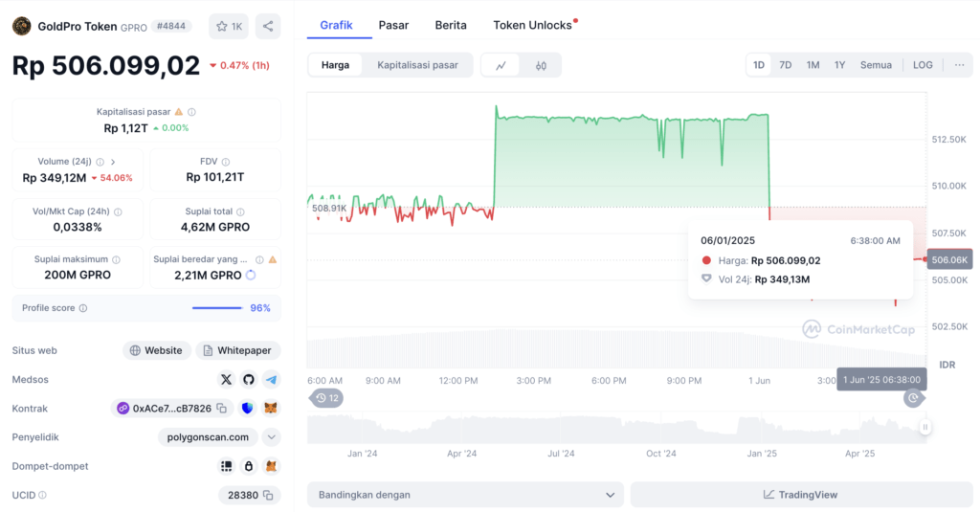
Task: Select Harga chart mode
Action: tap(335, 65)
